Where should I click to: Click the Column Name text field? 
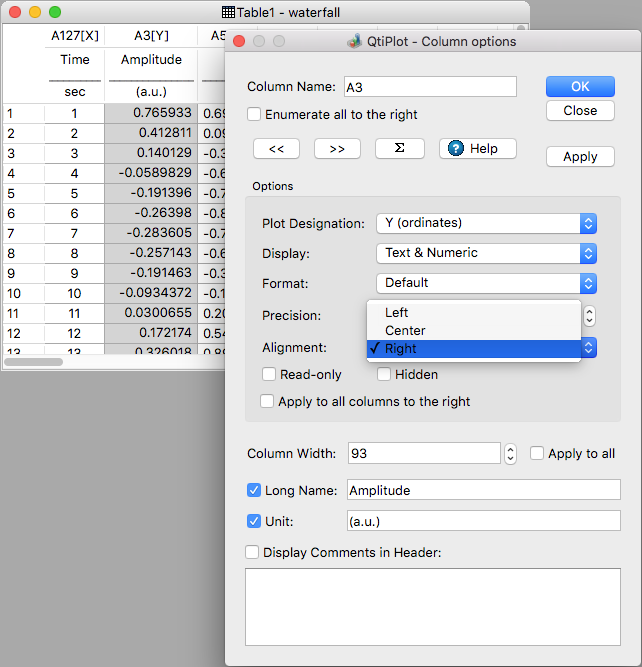coord(430,87)
